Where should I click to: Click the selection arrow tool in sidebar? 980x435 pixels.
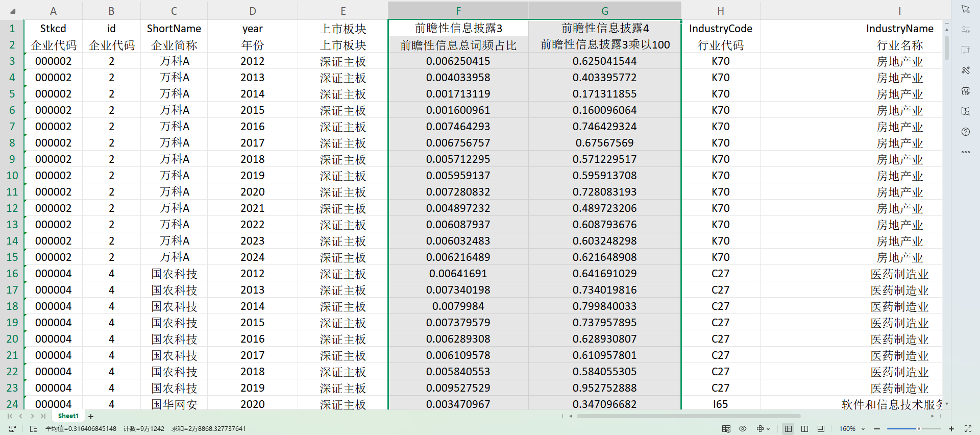point(965,9)
